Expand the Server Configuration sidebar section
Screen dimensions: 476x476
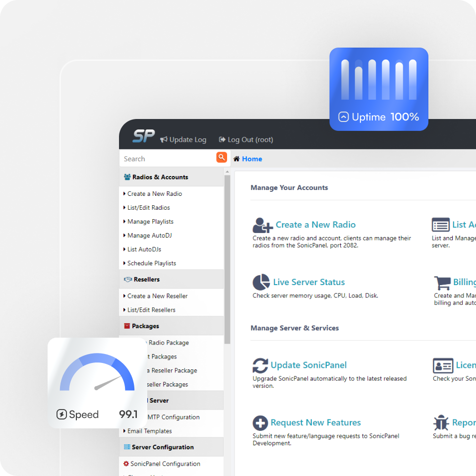[x=162, y=447]
